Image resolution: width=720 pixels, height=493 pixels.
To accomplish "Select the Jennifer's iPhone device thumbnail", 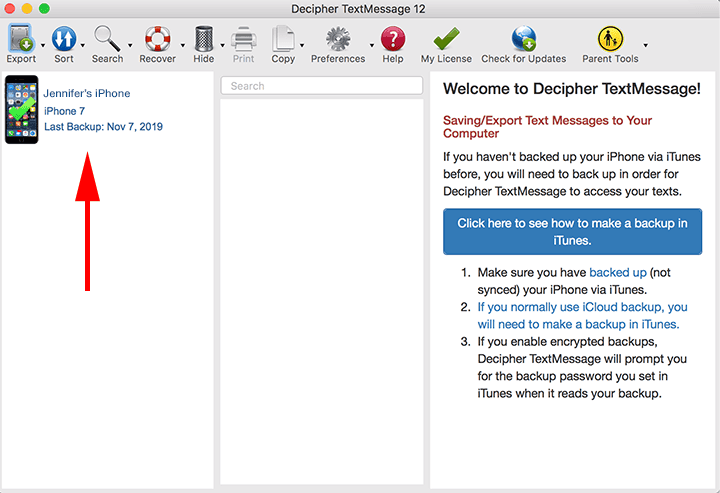I will [x=22, y=110].
